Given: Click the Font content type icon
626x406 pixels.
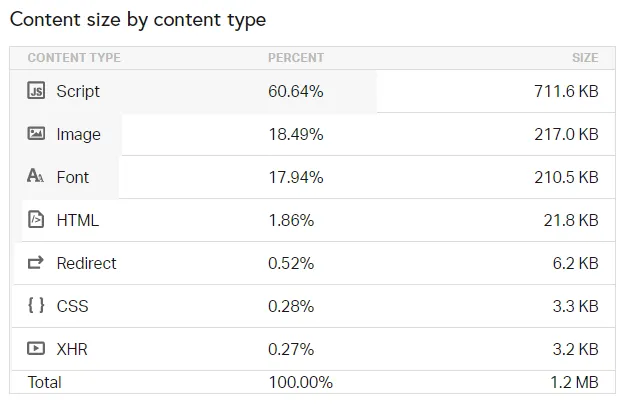Looking at the screenshot, I should tap(36, 176).
